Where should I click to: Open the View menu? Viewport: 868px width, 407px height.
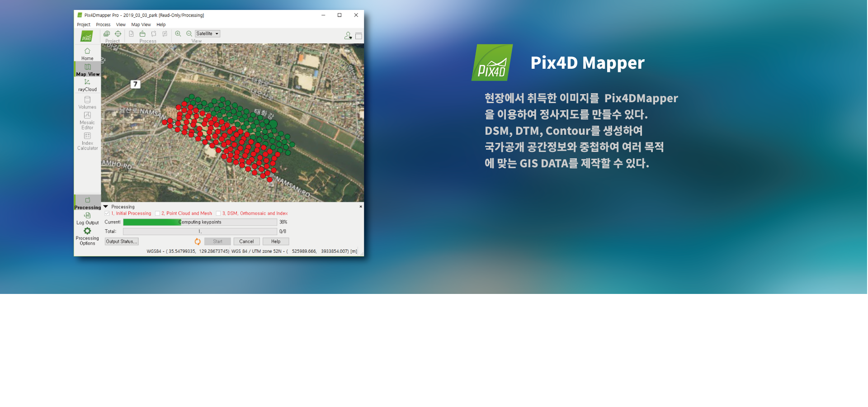(121, 25)
